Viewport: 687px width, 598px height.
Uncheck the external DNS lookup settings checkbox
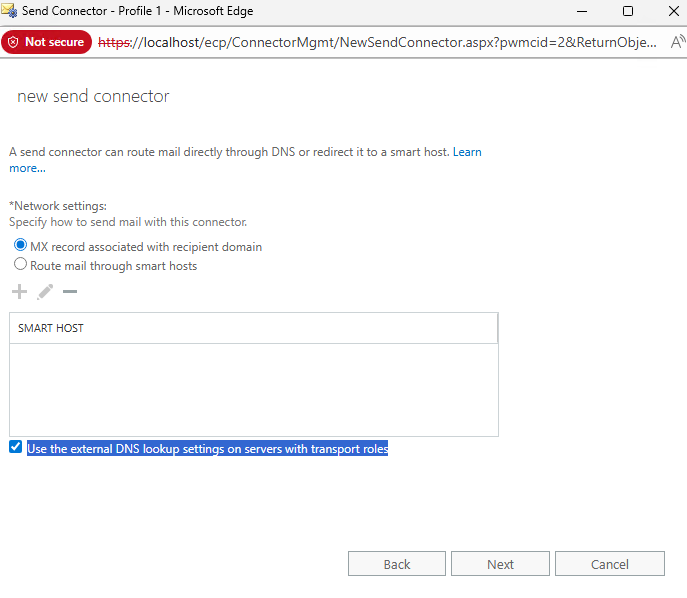[15, 448]
